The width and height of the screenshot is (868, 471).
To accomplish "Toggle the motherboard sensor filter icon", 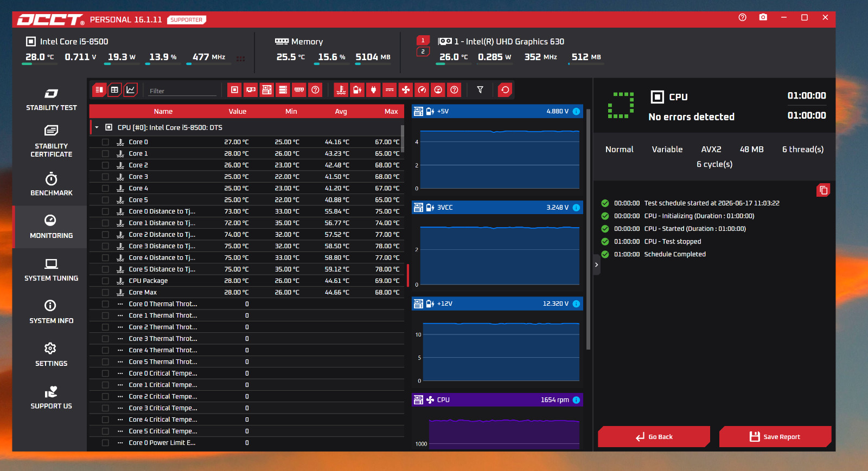I will (x=267, y=90).
